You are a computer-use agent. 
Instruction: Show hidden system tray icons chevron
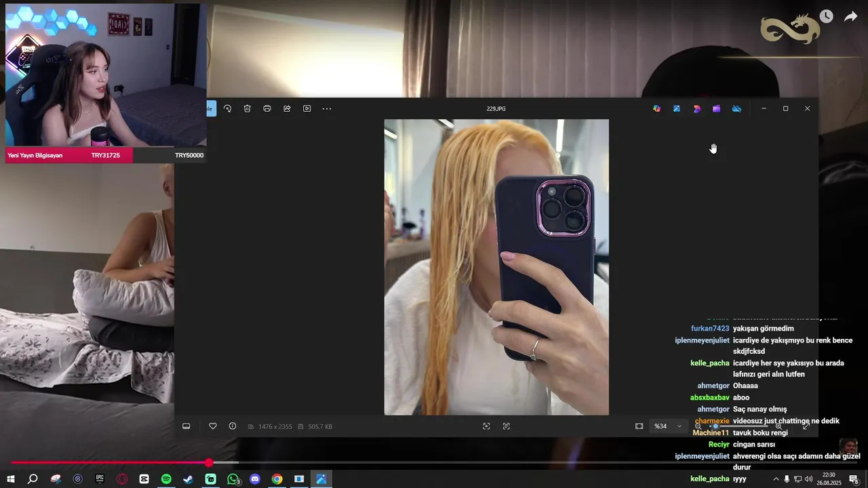(x=776, y=479)
